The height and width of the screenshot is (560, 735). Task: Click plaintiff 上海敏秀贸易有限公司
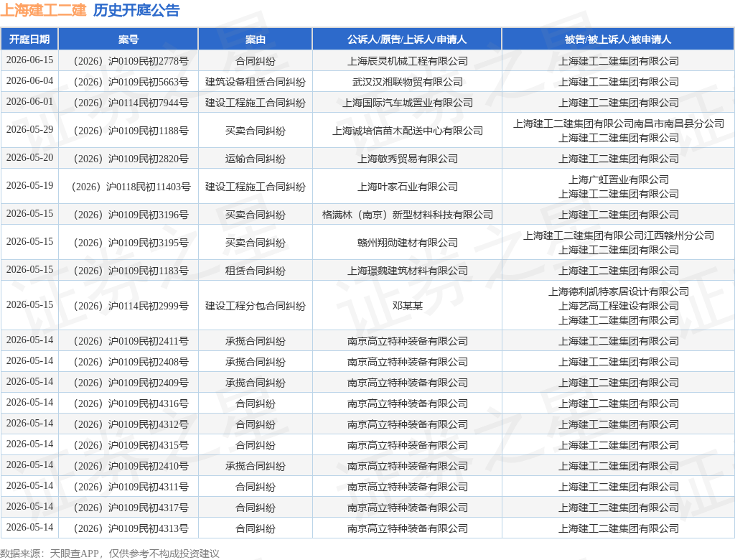(x=408, y=159)
